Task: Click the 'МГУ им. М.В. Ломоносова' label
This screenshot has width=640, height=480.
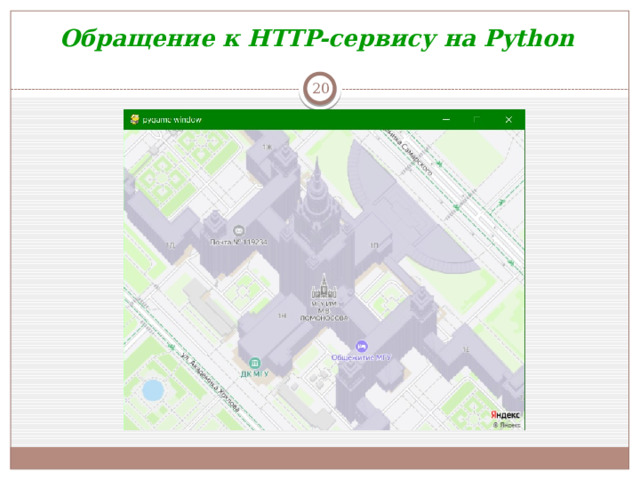Action: click(324, 311)
